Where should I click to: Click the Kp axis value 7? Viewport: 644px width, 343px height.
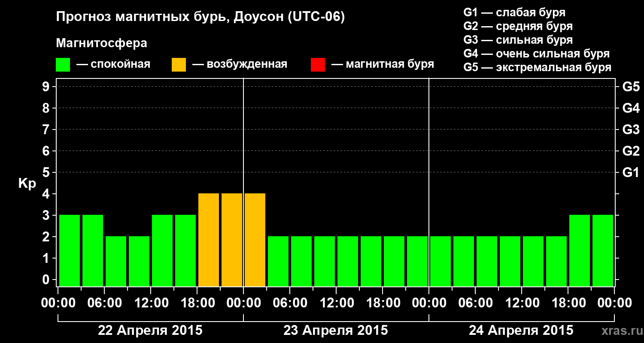(47, 129)
